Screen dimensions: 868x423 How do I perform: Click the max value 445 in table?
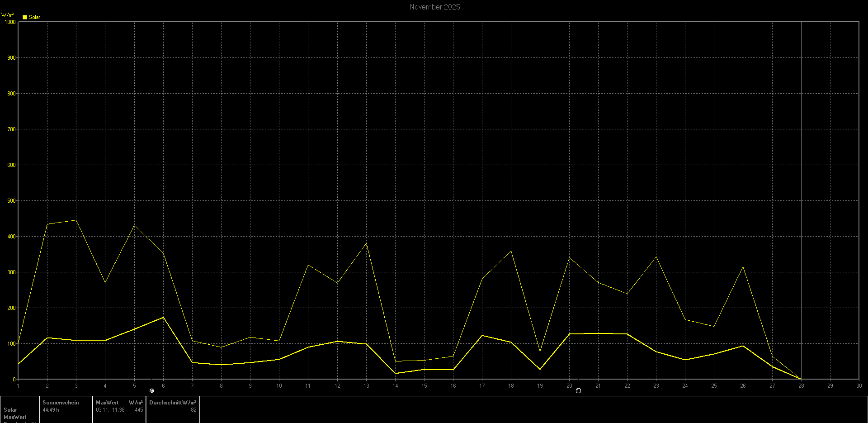coord(139,410)
